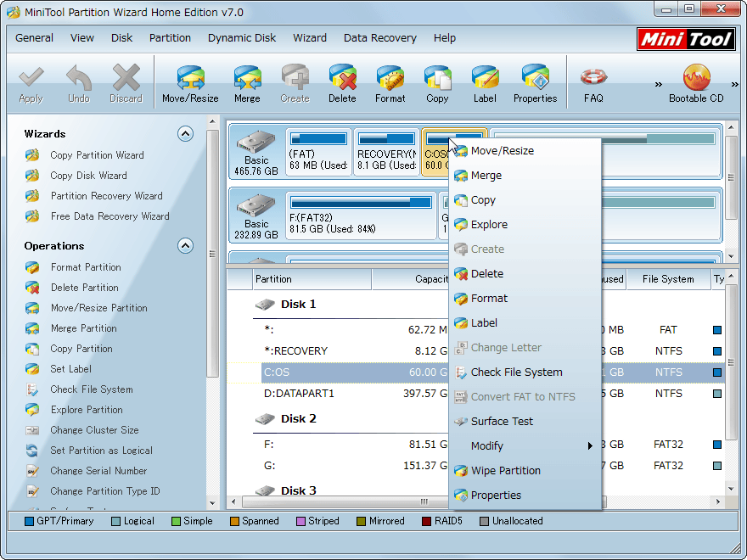Click Check File System in sidebar
747x560 pixels.
coord(92,389)
